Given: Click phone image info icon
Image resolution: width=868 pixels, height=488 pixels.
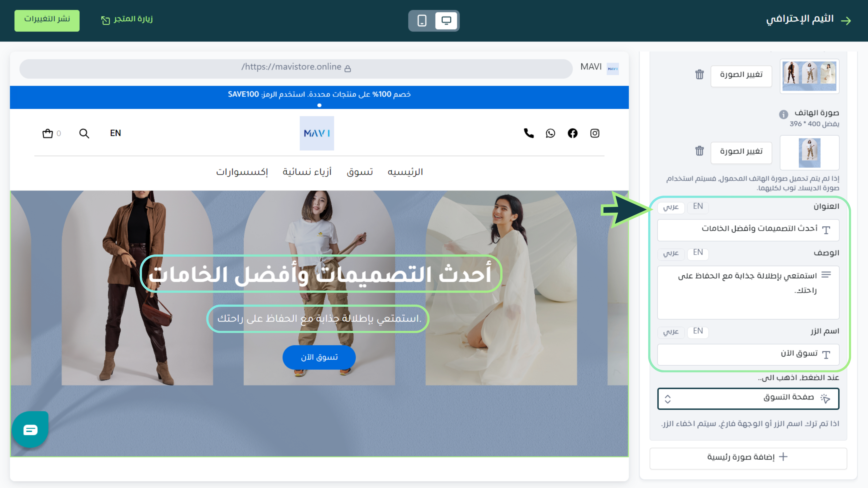Looking at the screenshot, I should click(784, 115).
